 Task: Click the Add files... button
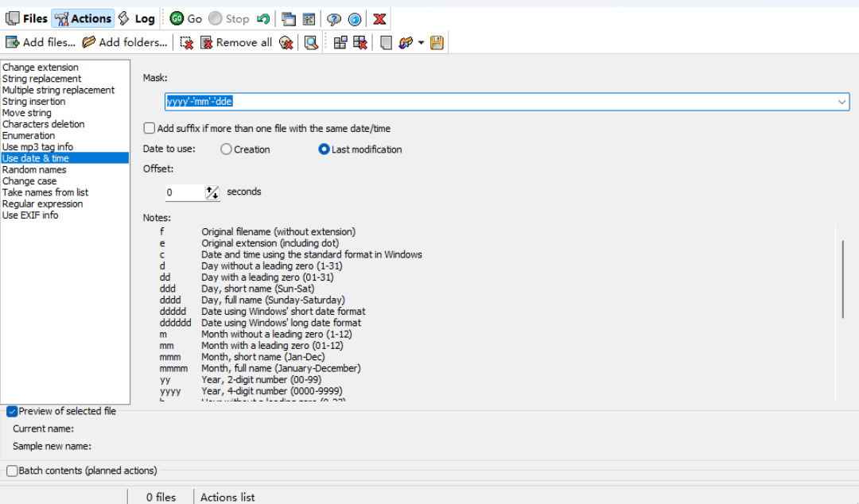pyautogui.click(x=41, y=42)
